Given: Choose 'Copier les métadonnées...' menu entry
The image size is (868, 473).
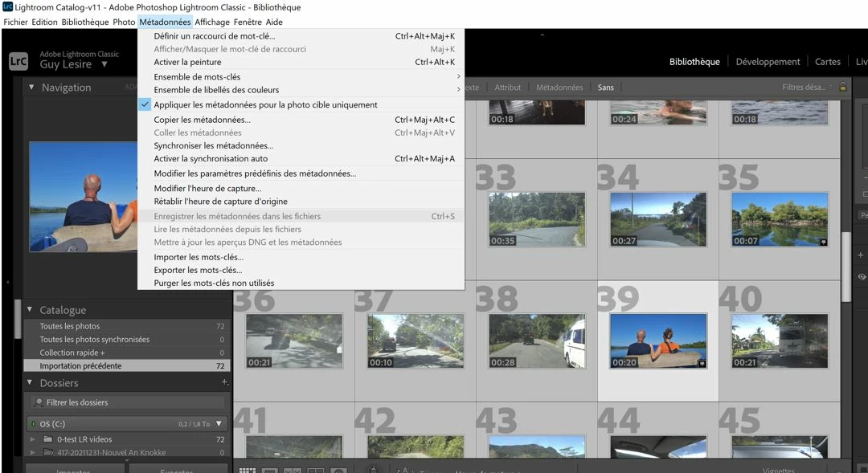Looking at the screenshot, I should tap(301, 120).
